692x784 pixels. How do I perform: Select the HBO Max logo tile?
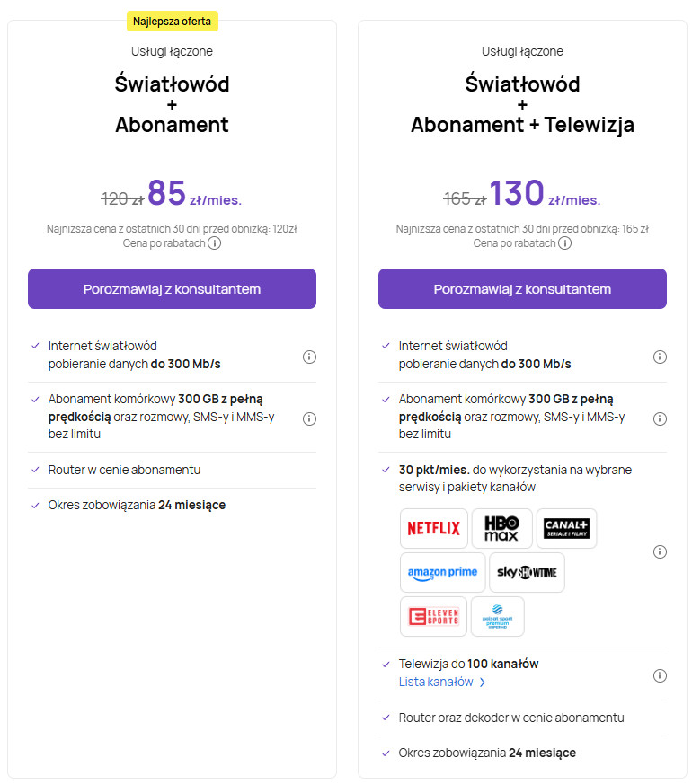point(501,528)
